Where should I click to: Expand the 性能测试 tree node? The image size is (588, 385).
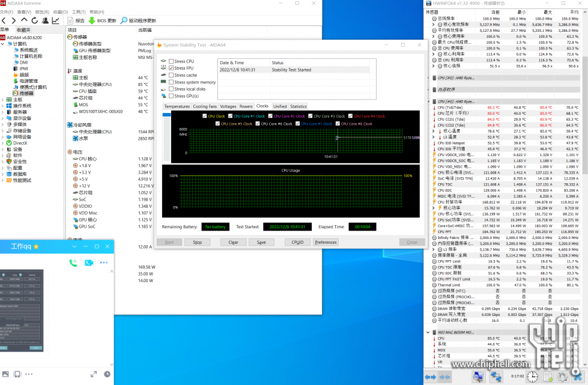pyautogui.click(x=2, y=180)
